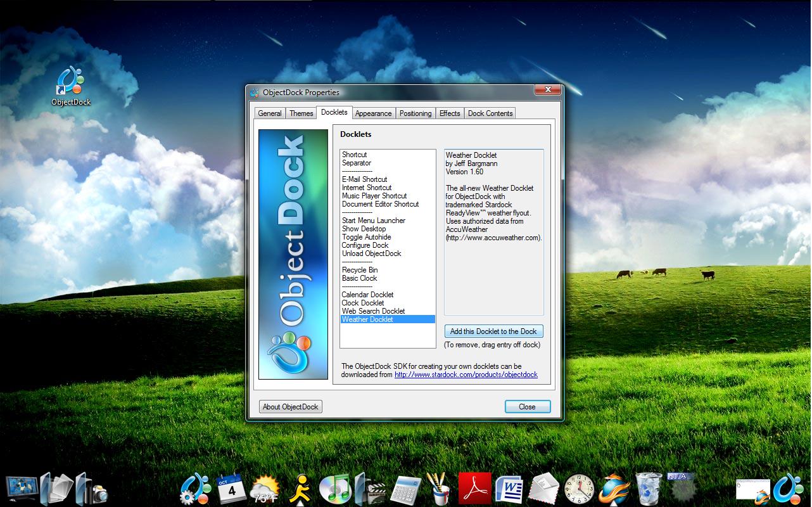The height and width of the screenshot is (507, 812).
Task: Click the ObjectDock logo banner image
Action: click(293, 254)
